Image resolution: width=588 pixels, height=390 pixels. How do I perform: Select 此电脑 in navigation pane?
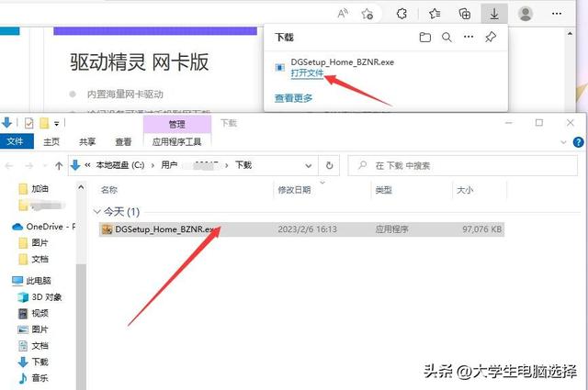(31, 281)
